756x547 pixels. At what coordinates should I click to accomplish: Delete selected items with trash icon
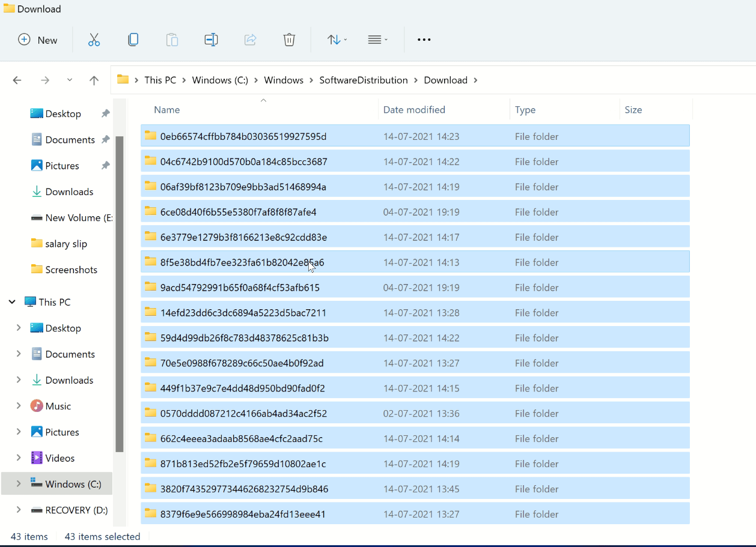289,40
